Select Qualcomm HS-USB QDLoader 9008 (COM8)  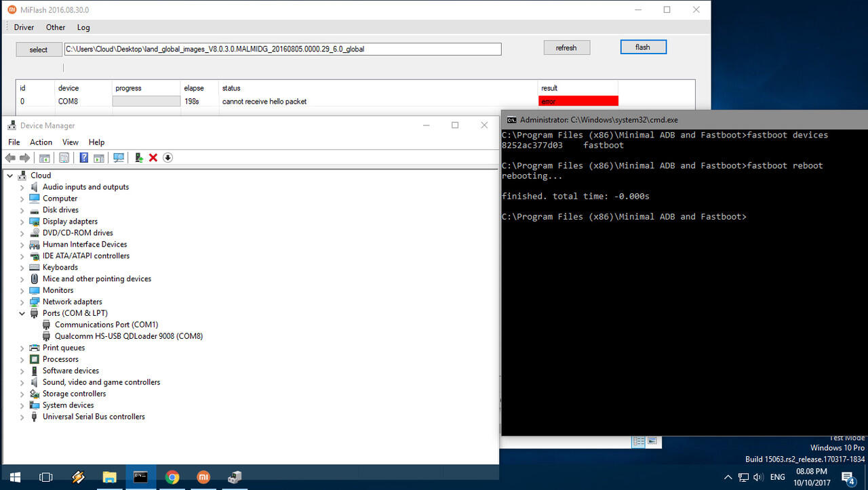[128, 336]
